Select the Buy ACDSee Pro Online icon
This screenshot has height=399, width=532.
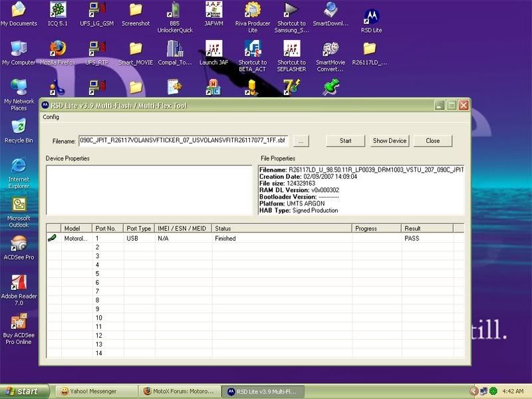pyautogui.click(x=19, y=329)
